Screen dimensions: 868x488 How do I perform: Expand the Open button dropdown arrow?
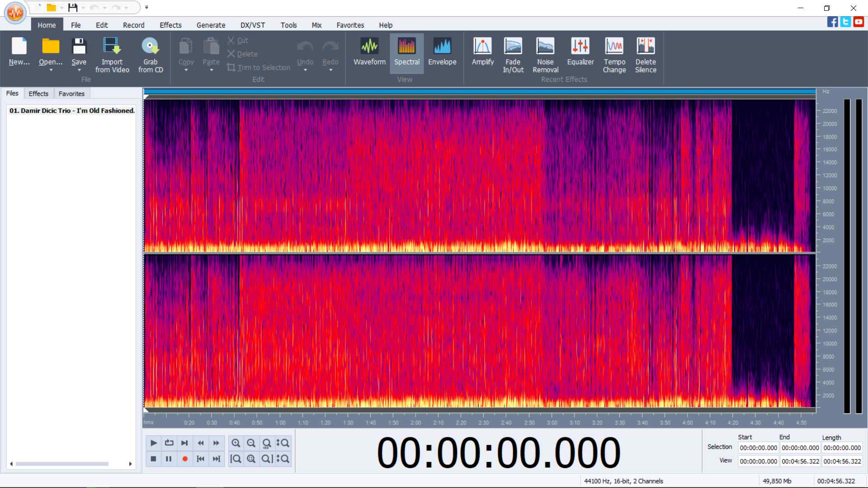[x=51, y=70]
